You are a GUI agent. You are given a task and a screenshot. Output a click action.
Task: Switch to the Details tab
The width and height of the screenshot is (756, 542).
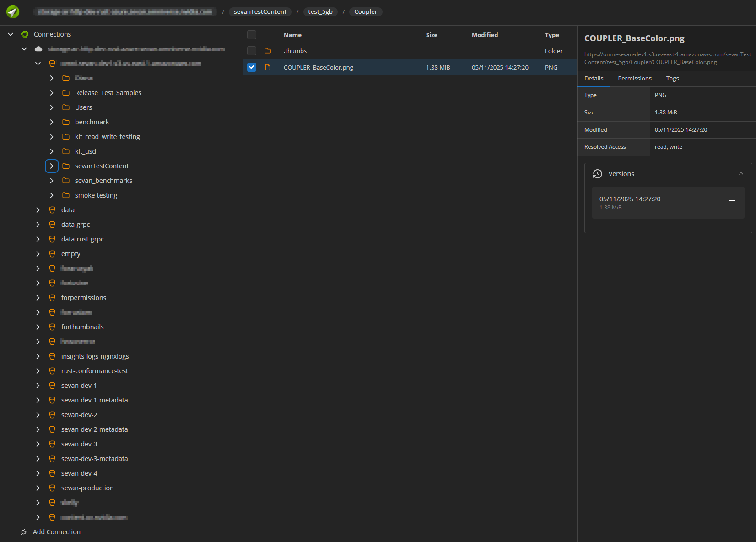pyautogui.click(x=594, y=79)
